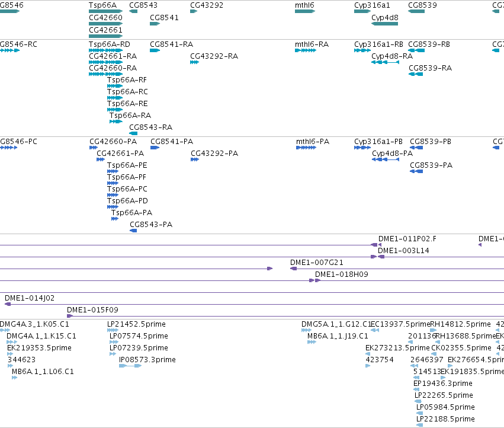504x428 pixels.
Task: Click EST LP07239.5prime
Action: [x=113, y=354]
